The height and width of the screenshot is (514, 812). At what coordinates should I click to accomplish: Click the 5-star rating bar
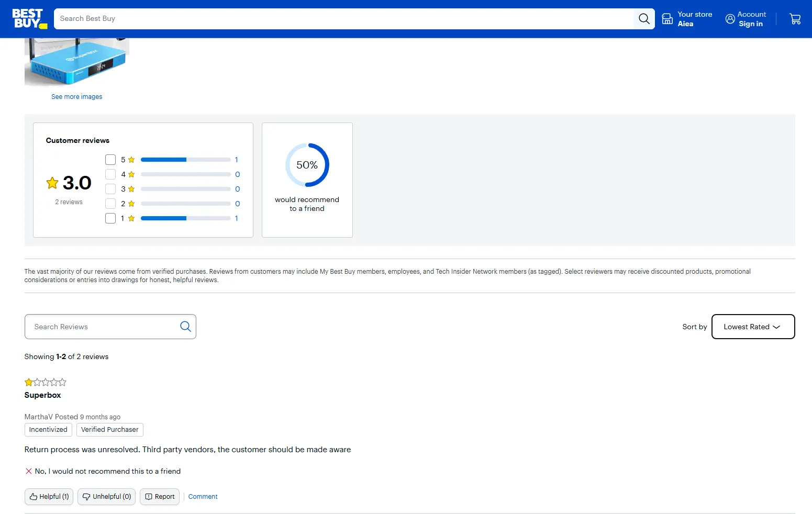[x=186, y=160]
